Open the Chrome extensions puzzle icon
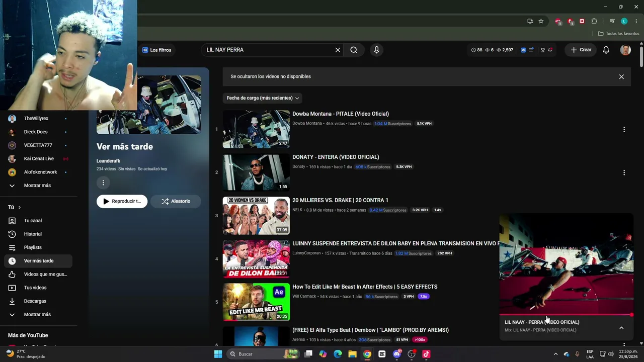The image size is (644, 362). [594, 21]
